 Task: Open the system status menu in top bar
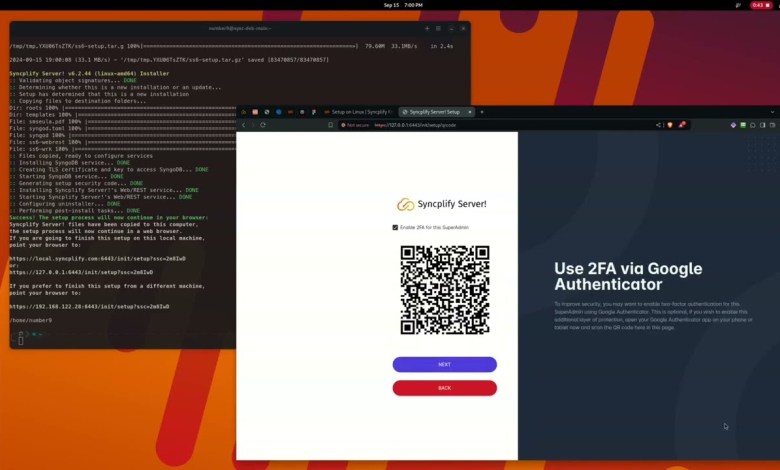click(x=760, y=5)
